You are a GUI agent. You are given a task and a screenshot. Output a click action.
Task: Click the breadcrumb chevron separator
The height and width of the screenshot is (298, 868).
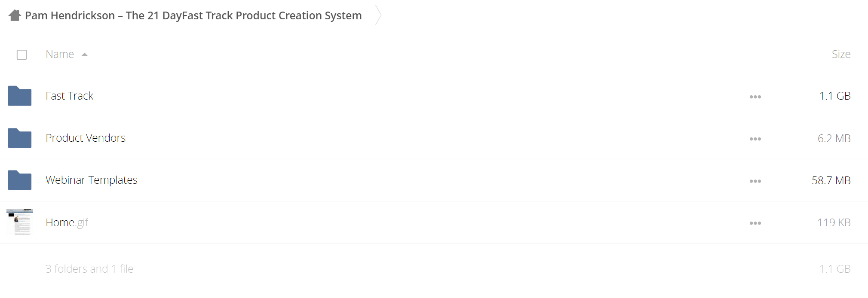[x=378, y=15]
